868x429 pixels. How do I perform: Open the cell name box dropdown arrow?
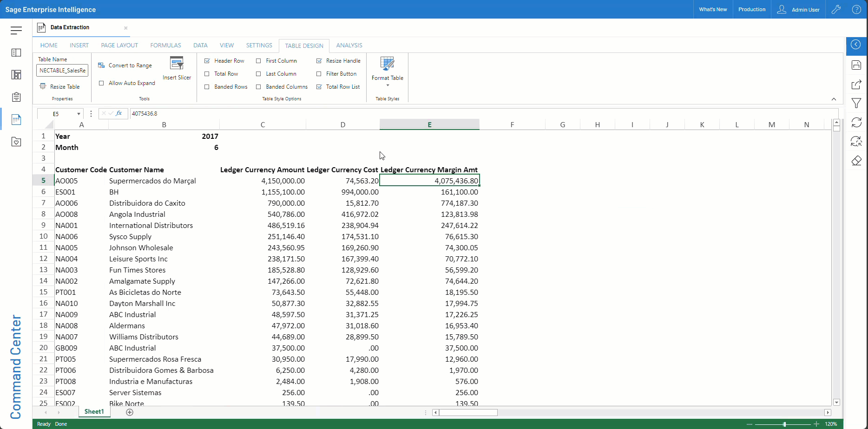(x=79, y=114)
